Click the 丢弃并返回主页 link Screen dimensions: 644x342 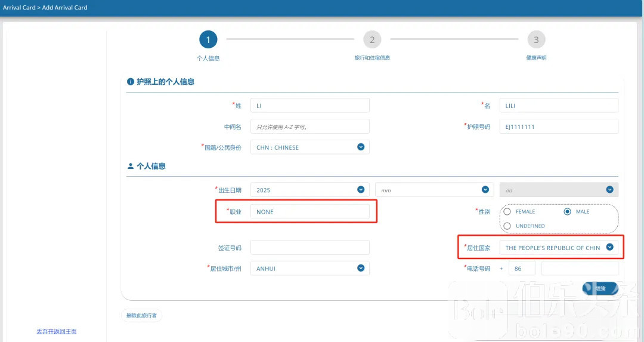point(57,331)
